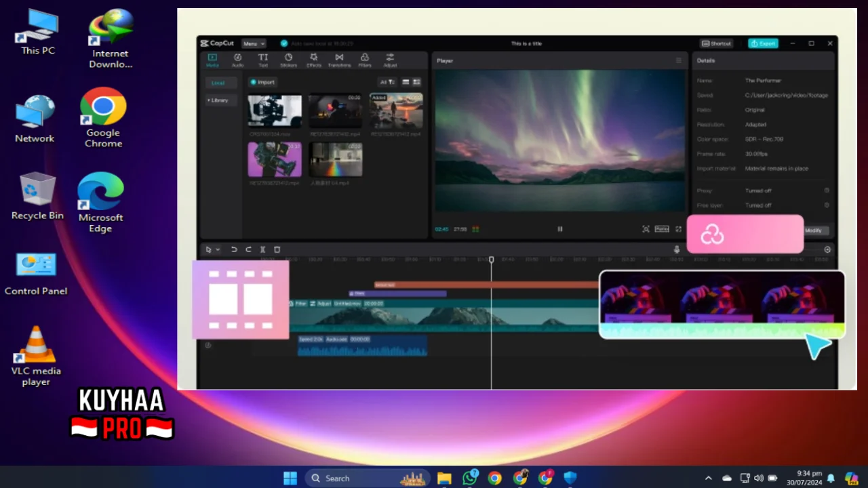Open Google Chrome desktop shortcut

click(x=103, y=118)
